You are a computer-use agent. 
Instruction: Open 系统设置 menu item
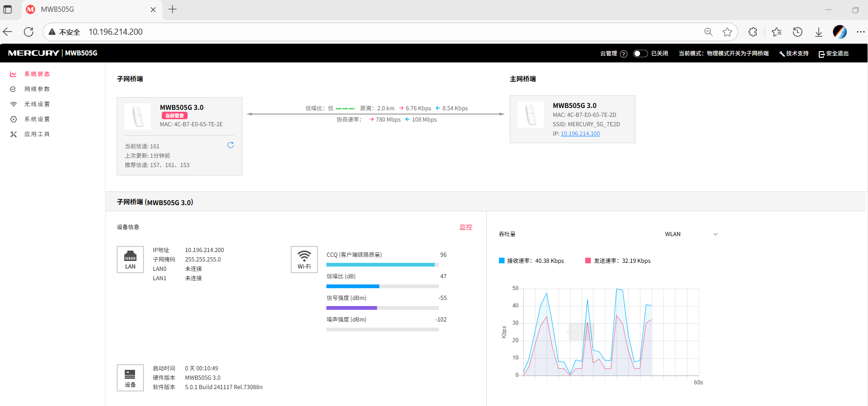[x=37, y=119]
